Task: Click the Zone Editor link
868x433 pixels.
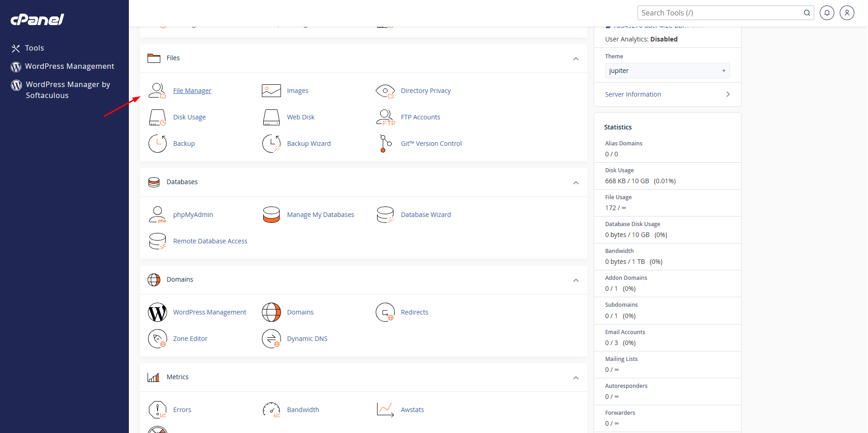Action: tap(190, 339)
